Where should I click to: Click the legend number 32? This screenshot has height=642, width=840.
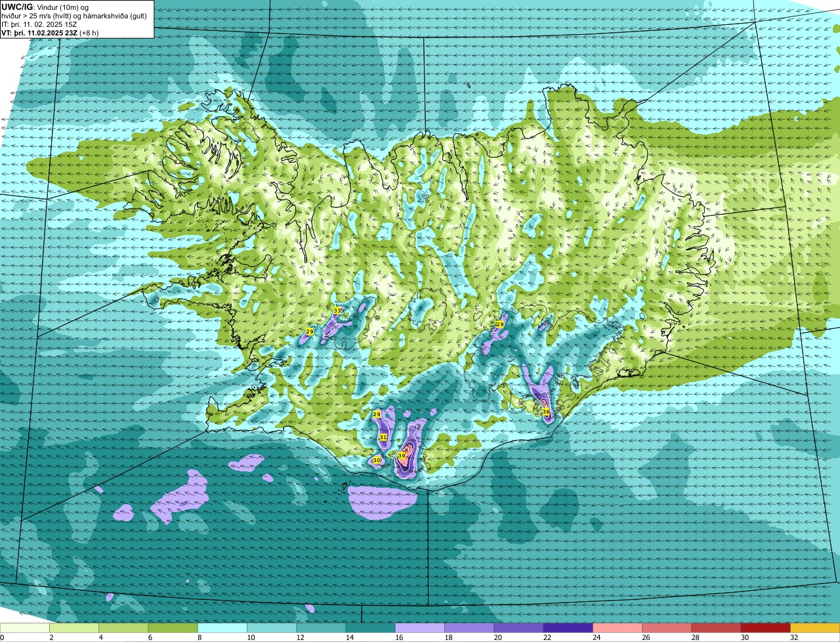click(794, 637)
